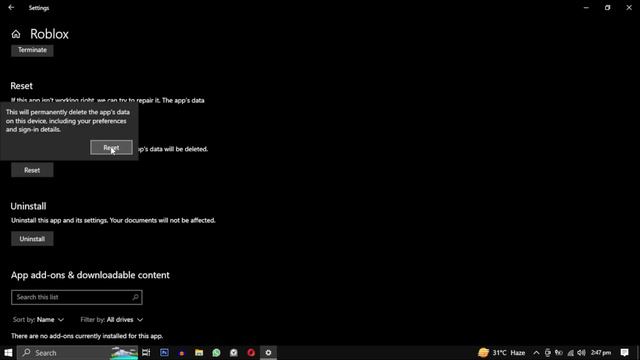Show hidden system tray icons
This screenshot has width=640, height=360.
[536, 353]
